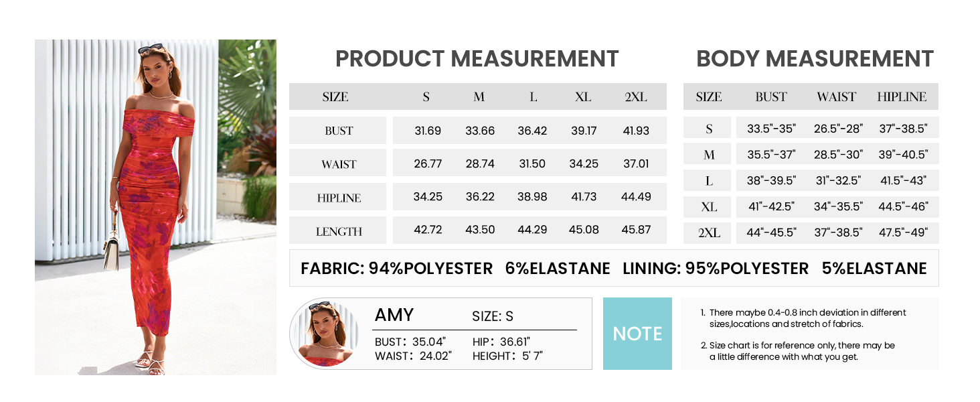Select the WAIST row label in the product table

click(339, 164)
